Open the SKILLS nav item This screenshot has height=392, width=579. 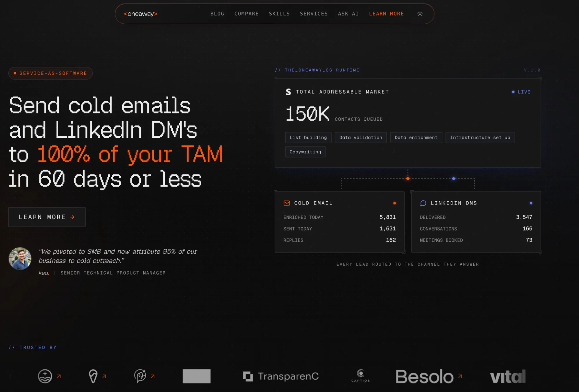[279, 14]
